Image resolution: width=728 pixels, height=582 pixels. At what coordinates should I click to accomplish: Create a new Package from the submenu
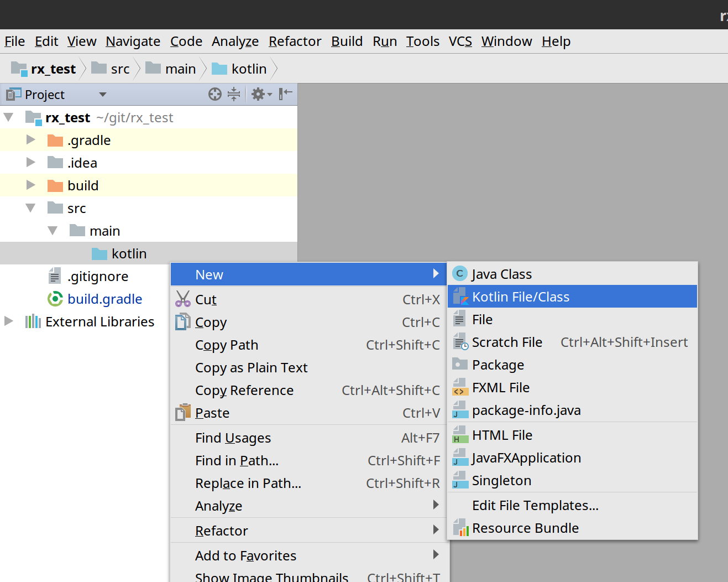(497, 365)
